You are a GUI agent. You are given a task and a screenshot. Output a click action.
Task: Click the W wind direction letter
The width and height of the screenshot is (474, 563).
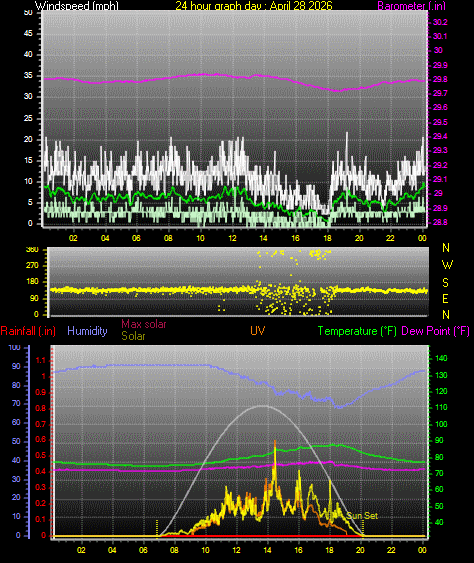[x=447, y=265]
